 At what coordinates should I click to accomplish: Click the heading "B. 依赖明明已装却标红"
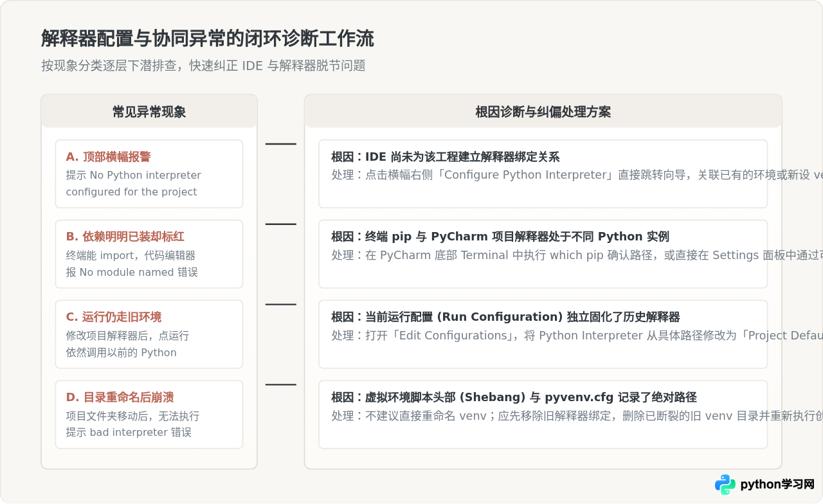(x=125, y=237)
